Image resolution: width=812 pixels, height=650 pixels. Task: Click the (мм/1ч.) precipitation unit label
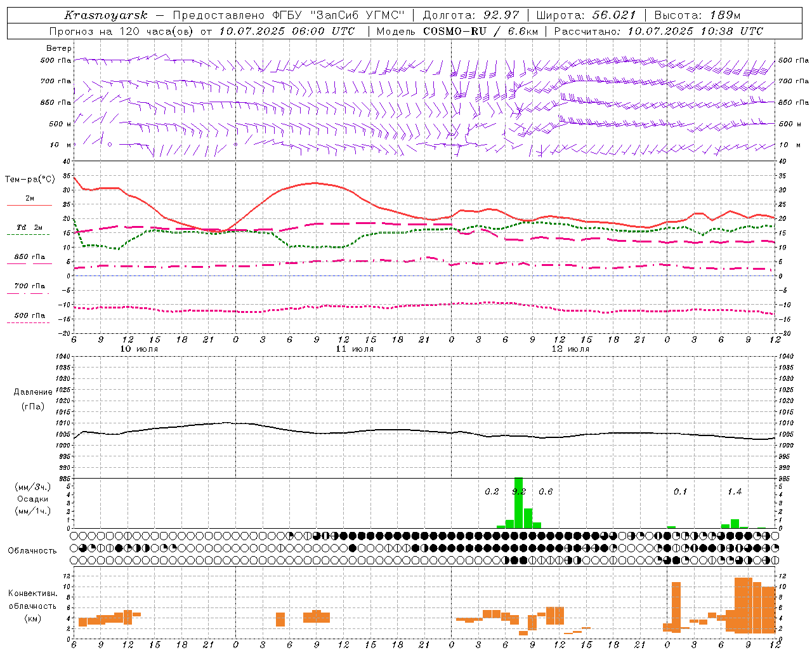pyautogui.click(x=33, y=511)
